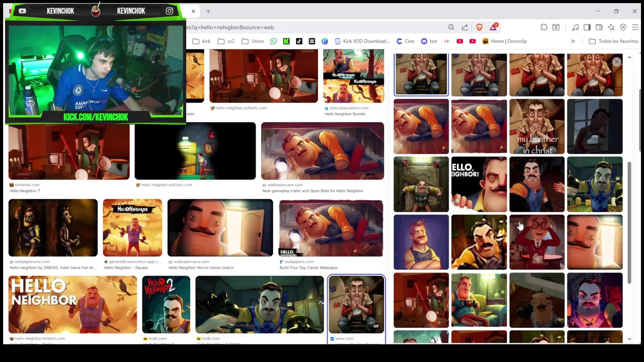644x362 pixels.
Task: Open 'Kick VOD Download...' bookmark
Action: point(362,41)
